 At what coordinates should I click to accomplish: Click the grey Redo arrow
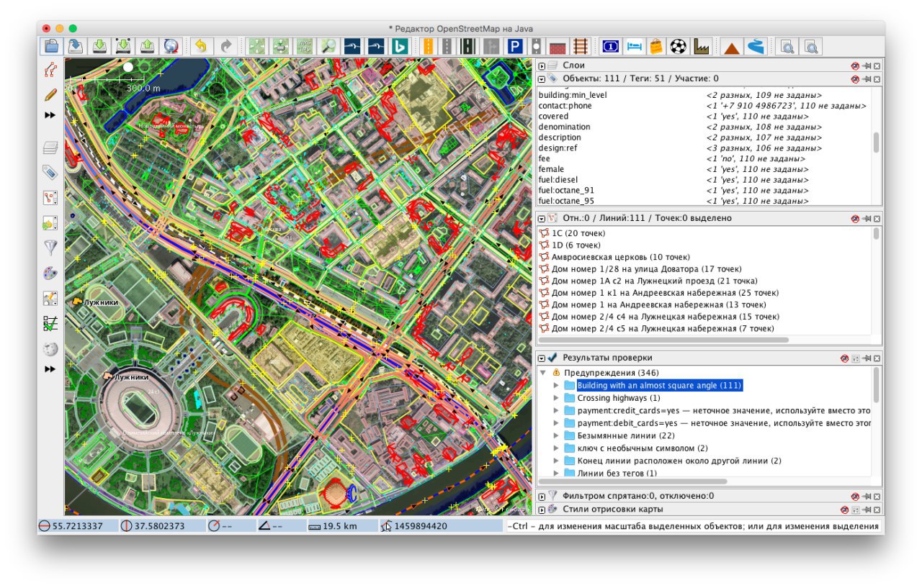point(225,46)
